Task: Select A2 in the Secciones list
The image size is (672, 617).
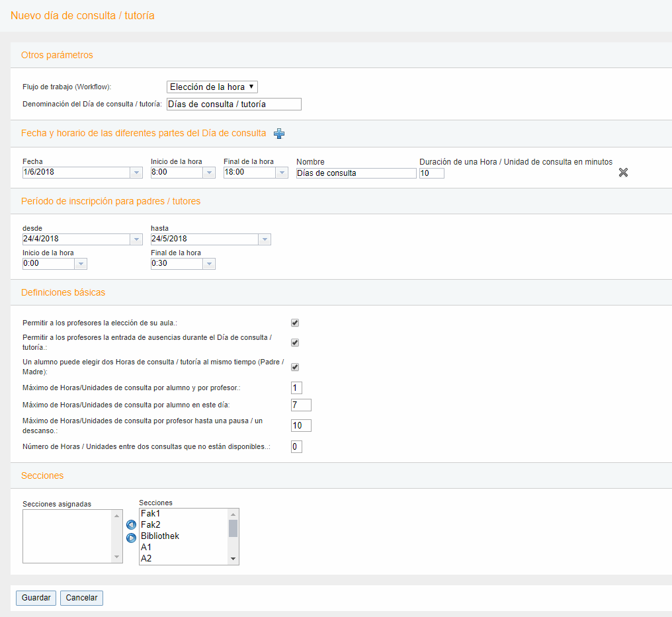Action: click(x=184, y=558)
